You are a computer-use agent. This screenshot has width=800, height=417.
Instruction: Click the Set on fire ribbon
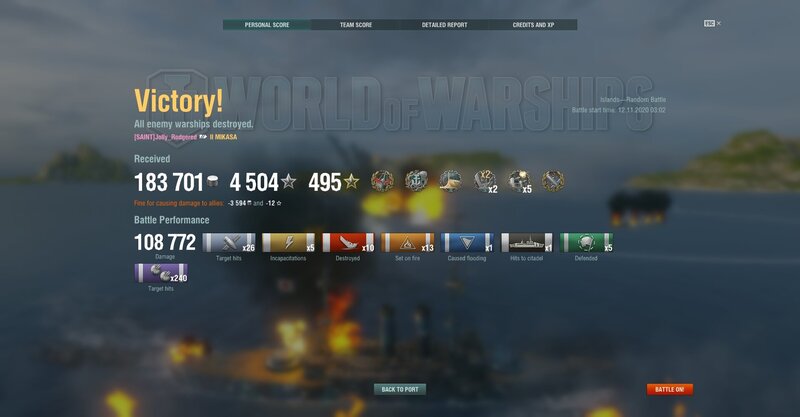coord(408,243)
